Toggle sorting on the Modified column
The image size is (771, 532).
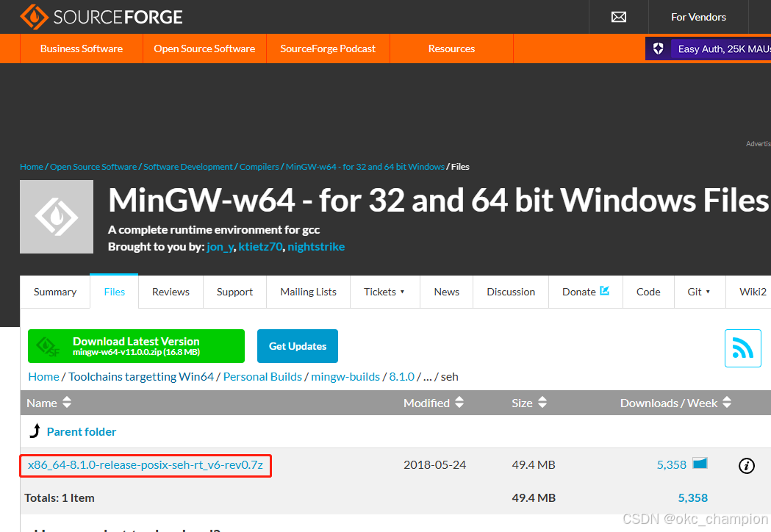click(x=459, y=403)
